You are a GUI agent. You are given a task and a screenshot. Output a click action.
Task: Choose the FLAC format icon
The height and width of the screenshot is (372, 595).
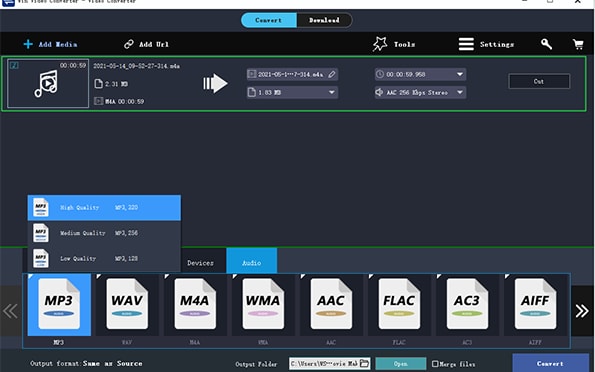(x=399, y=305)
